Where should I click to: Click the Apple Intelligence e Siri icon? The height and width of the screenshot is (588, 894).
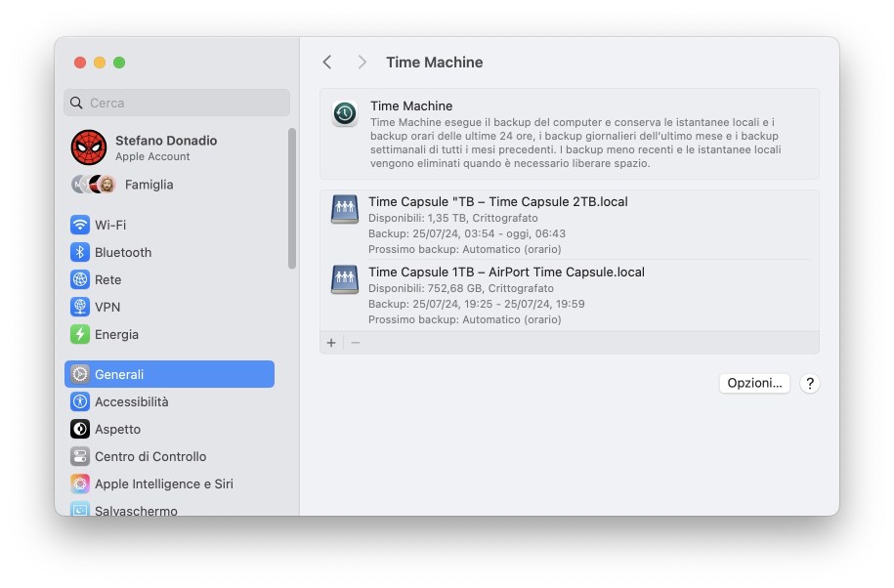80,483
